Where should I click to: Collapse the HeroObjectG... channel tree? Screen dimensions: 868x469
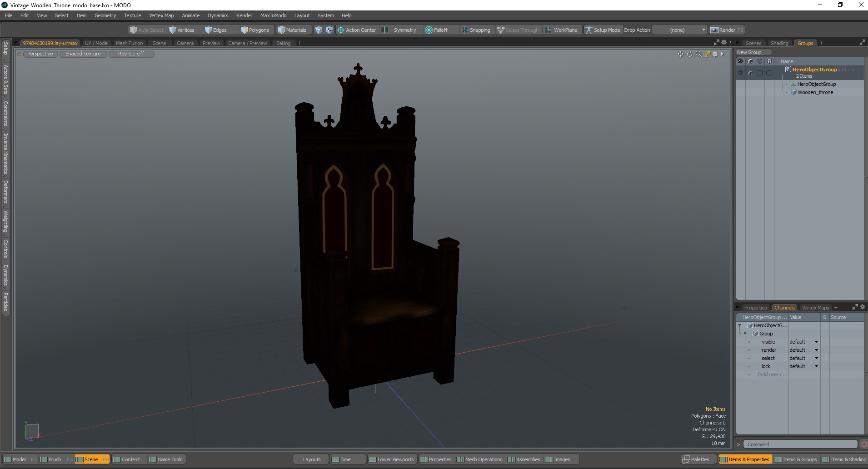pyautogui.click(x=739, y=325)
